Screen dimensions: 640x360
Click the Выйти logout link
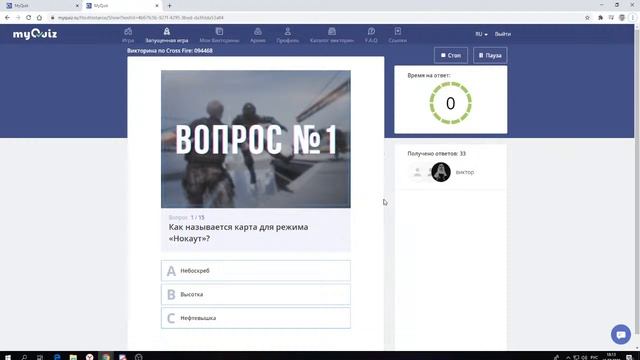click(503, 34)
